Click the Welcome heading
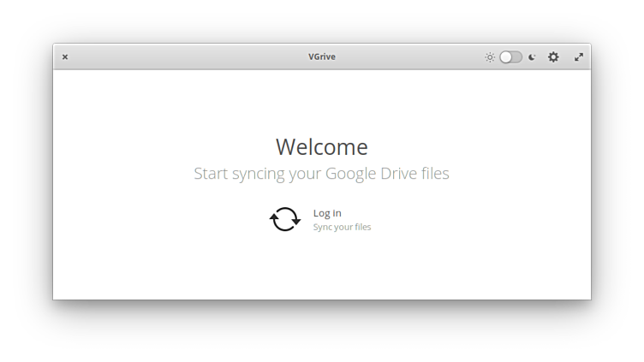This screenshot has width=644, height=362. point(322,147)
